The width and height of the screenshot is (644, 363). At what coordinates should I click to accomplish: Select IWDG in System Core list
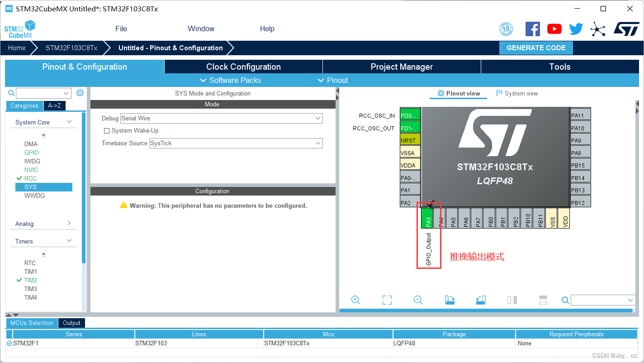click(x=32, y=161)
